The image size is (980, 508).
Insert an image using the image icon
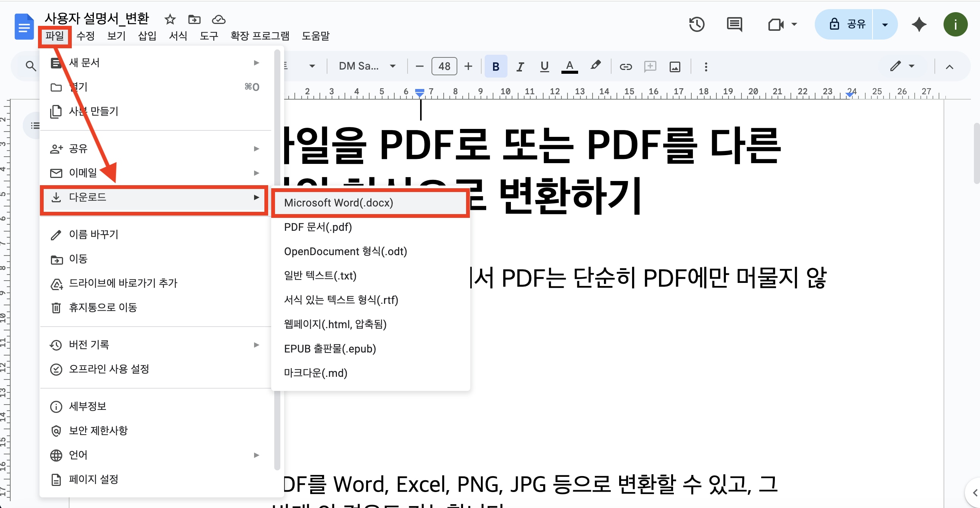pos(675,66)
